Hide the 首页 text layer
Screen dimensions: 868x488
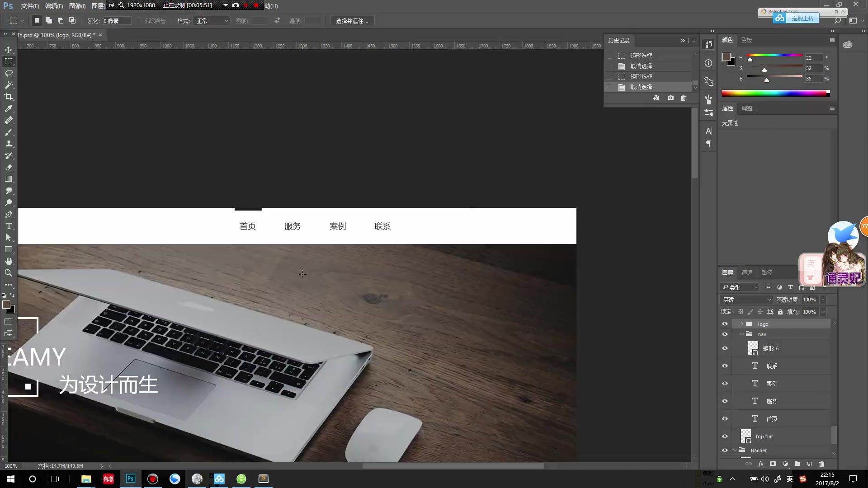pos(725,419)
